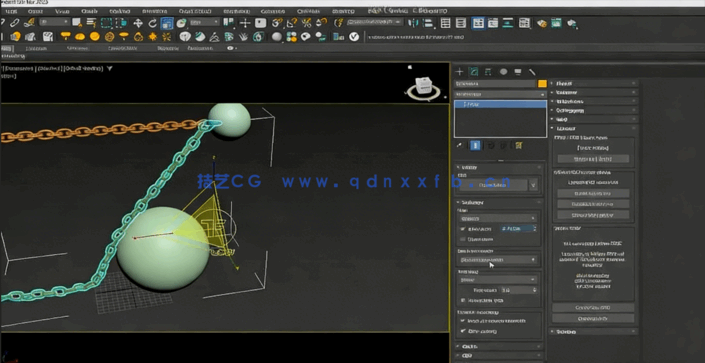Toggle the Scene Explorer
Viewport: 705px width, 363px height.
point(446,22)
